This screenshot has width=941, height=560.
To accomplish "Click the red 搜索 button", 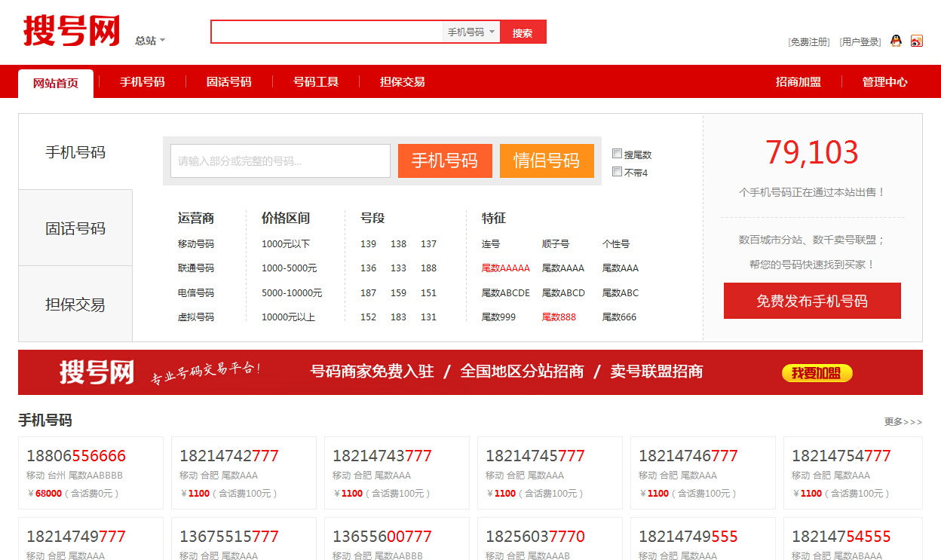I will click(x=523, y=32).
